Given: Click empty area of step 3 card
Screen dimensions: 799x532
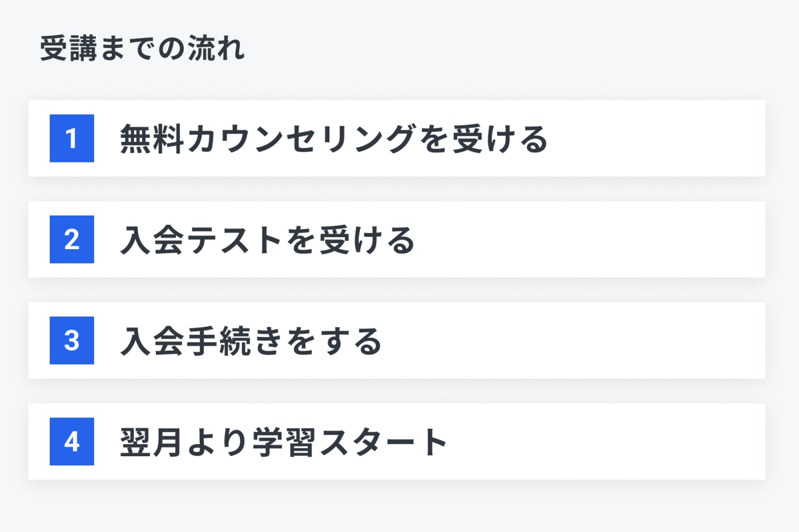Looking at the screenshot, I should point(571,341).
